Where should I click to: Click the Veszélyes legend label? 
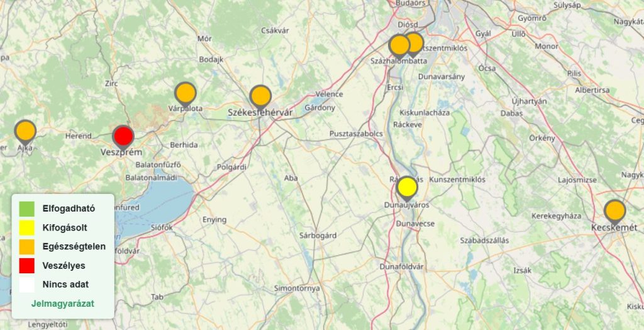click(x=64, y=265)
